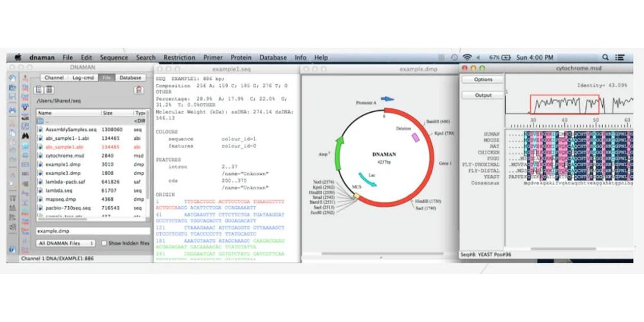644x322 pixels.
Task: Click the cyan Lac arrow on plasmid map
Action: point(367,179)
